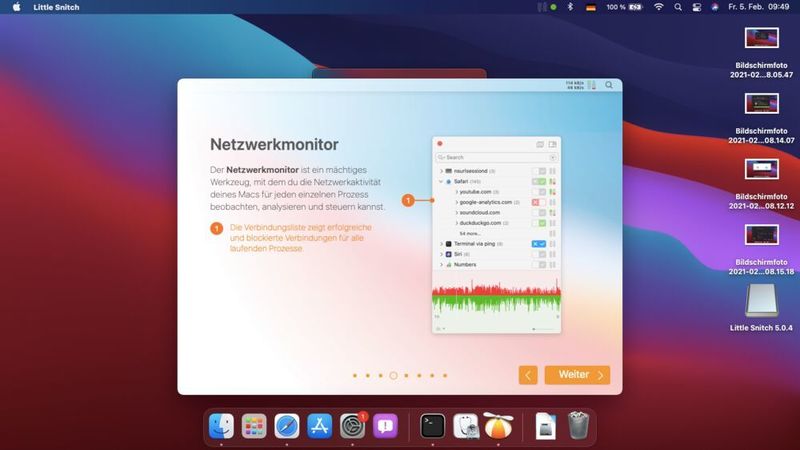Open Launchpad from the Dock
The height and width of the screenshot is (450, 800).
pyautogui.click(x=254, y=426)
